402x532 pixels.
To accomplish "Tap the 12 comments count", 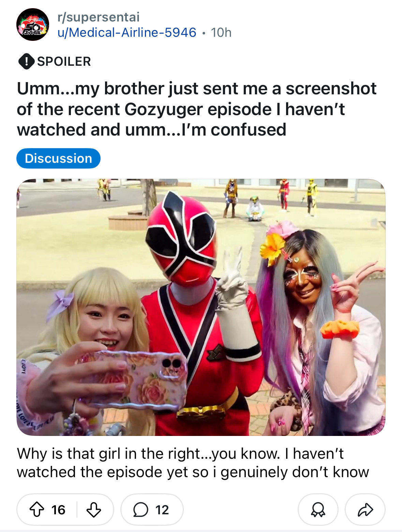I will [x=162, y=510].
